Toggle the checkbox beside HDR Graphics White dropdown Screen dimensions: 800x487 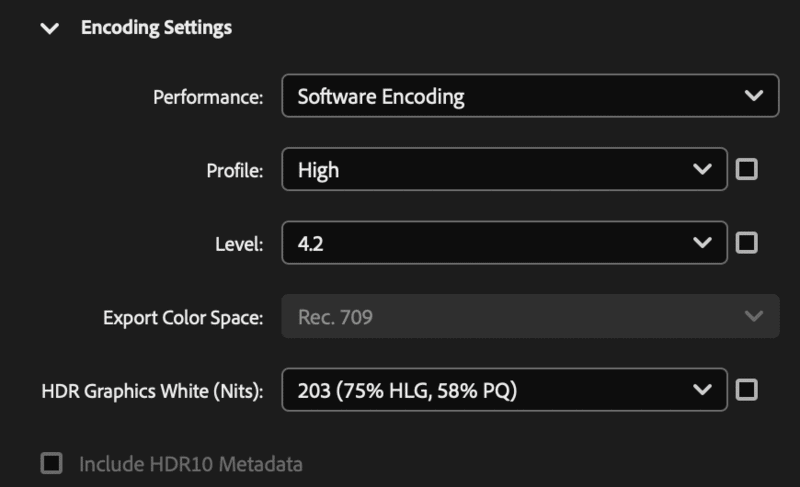[746, 390]
